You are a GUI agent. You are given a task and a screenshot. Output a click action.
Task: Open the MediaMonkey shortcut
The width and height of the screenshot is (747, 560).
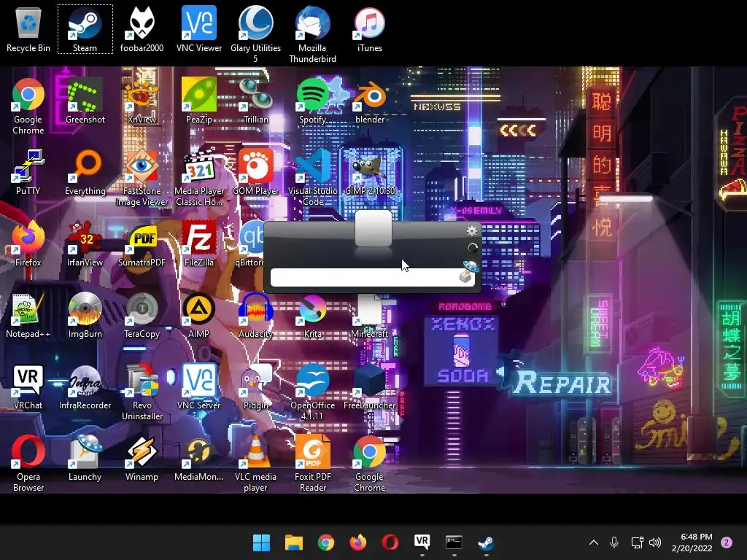[199, 458]
